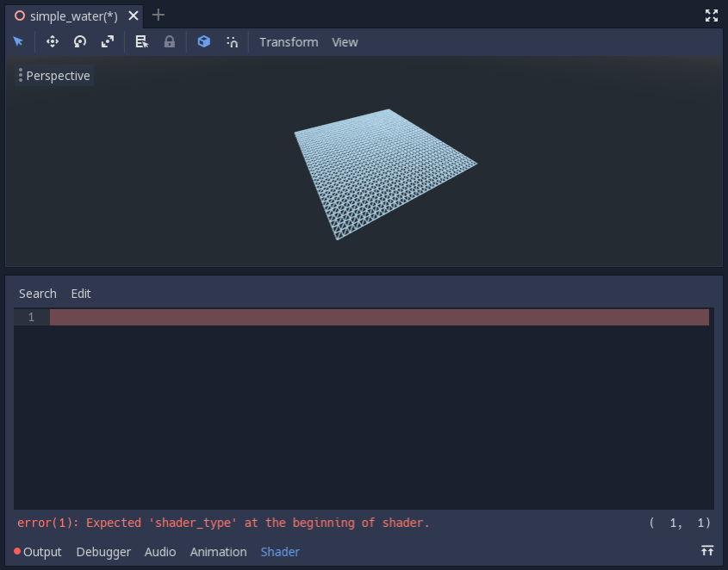Expand the bottom panel with the double-arrow icon
The width and height of the screenshot is (728, 570).
click(x=706, y=550)
